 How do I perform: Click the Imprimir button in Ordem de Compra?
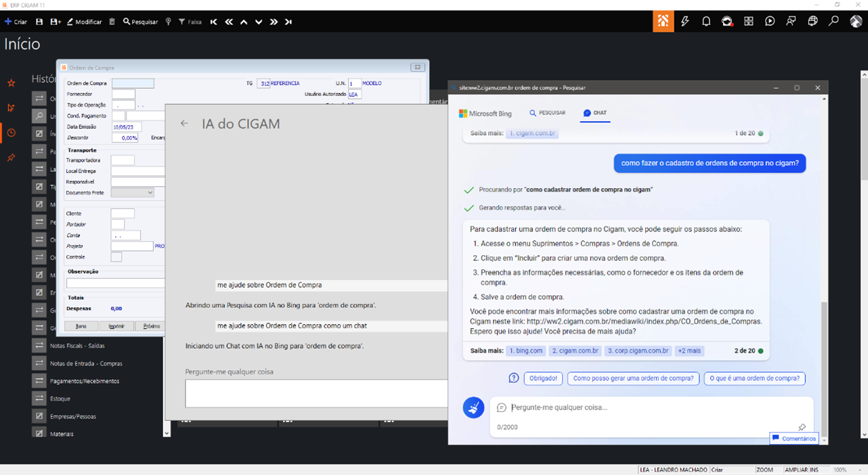pyautogui.click(x=116, y=326)
